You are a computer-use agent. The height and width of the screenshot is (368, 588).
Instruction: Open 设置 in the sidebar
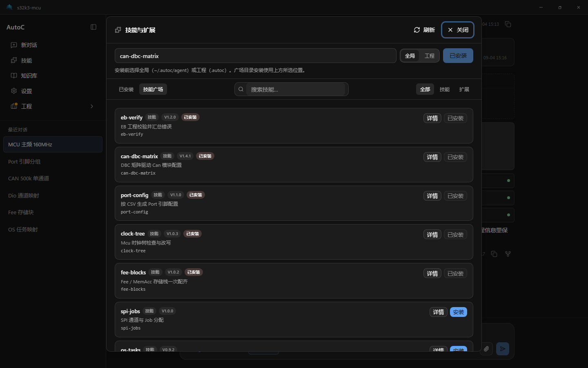[53, 91]
